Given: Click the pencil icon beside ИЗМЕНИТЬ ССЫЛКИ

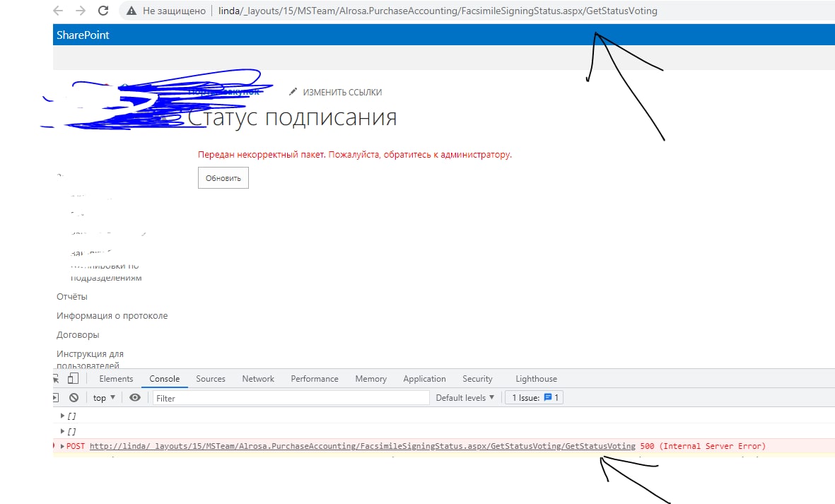Looking at the screenshot, I should pos(293,92).
